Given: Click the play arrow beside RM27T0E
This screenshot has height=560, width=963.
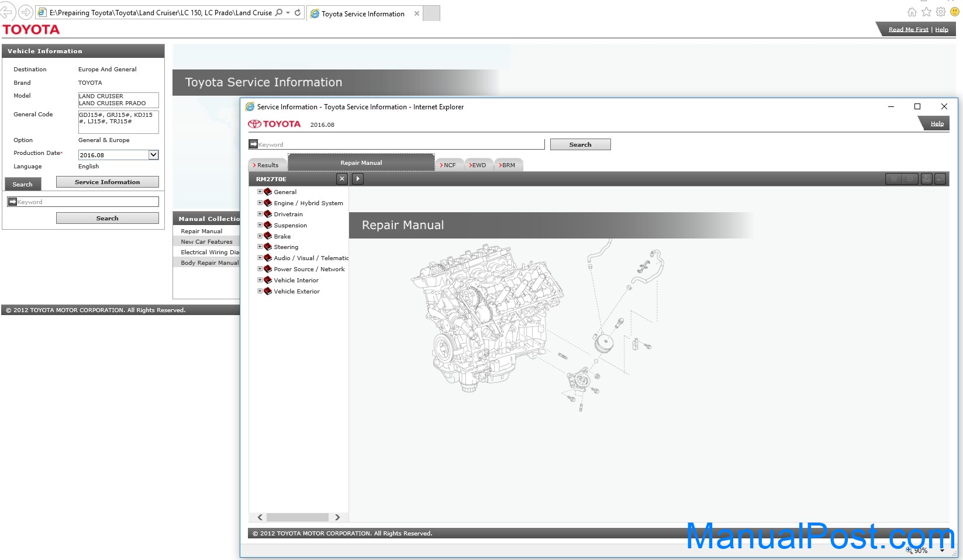Looking at the screenshot, I should coord(358,179).
